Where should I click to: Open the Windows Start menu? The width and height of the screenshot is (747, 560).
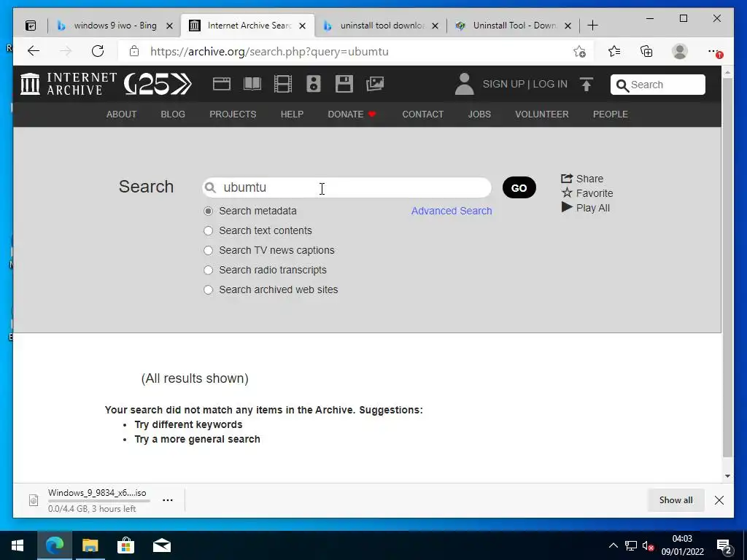pos(18,545)
